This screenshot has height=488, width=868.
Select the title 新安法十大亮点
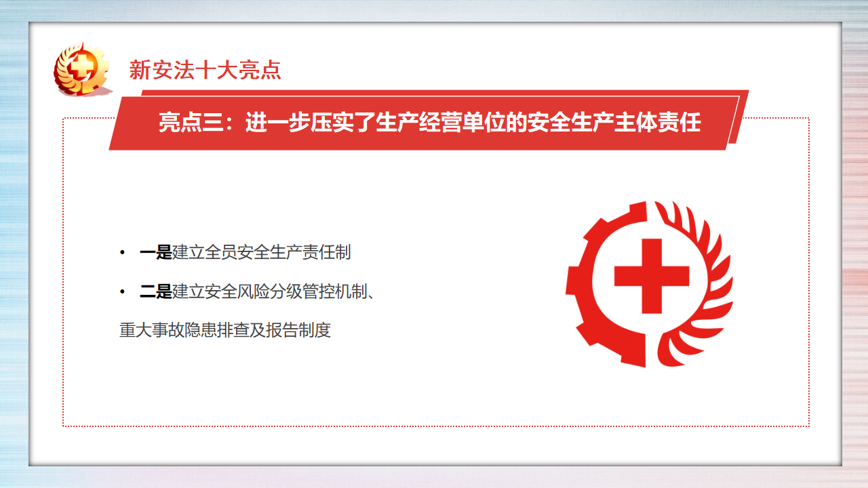205,70
